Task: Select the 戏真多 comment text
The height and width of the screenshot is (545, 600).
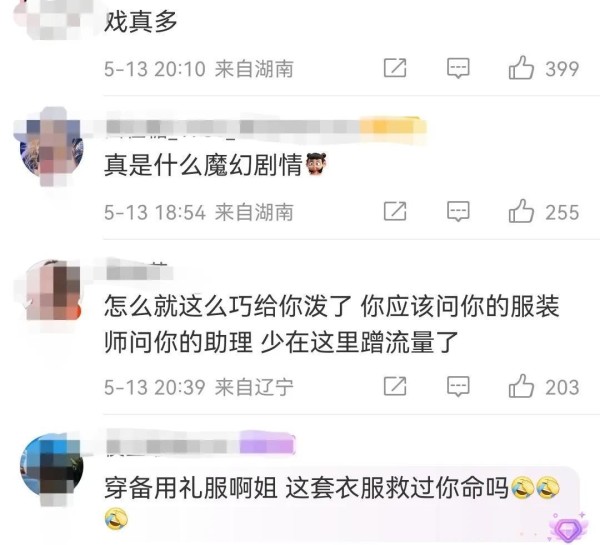Action: (140, 21)
